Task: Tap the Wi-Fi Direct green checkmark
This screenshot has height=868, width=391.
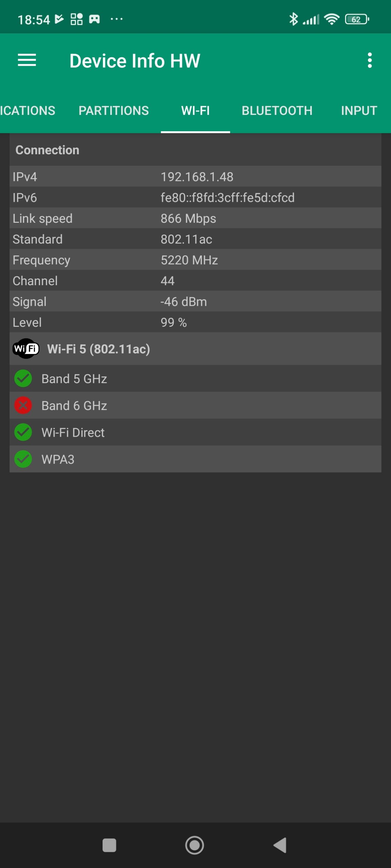Action: coord(23,432)
